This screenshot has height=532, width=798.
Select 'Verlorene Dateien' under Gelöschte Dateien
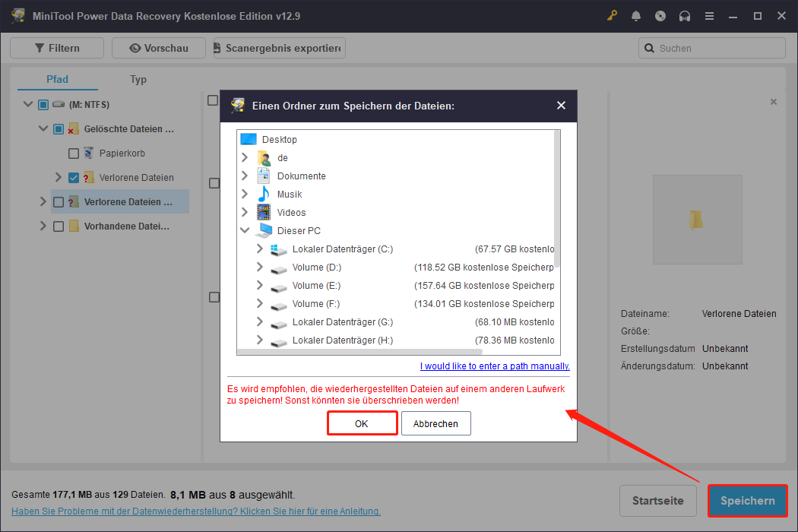(136, 178)
